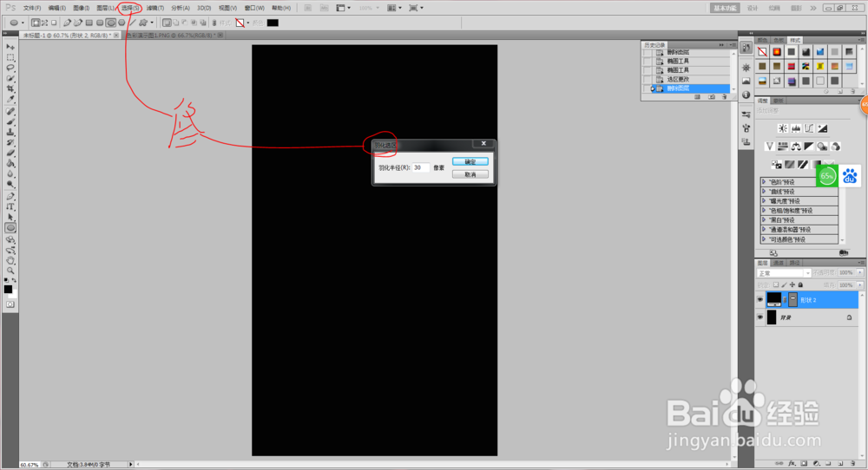The width and height of the screenshot is (868, 470).
Task: Select the Quick Selection tool
Action: 10,79
